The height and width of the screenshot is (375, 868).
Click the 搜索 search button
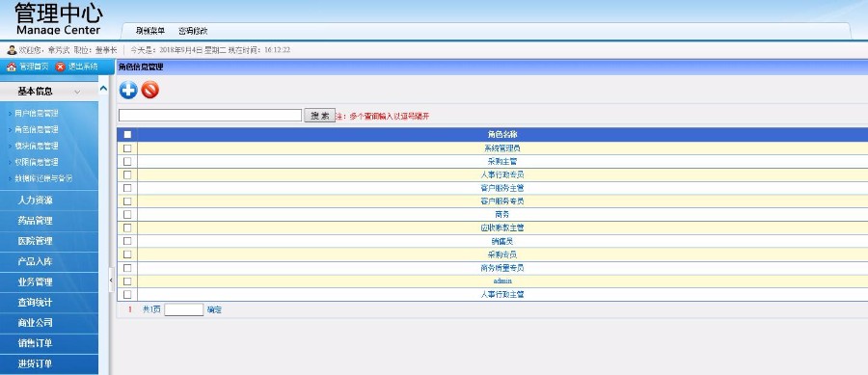click(319, 116)
